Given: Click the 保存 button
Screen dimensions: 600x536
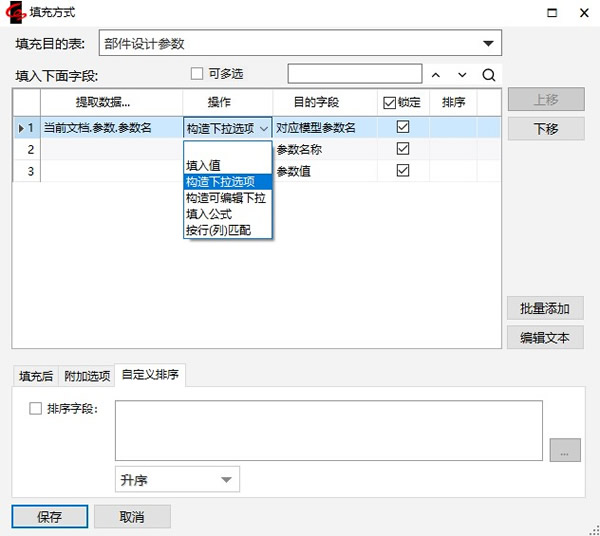Looking at the screenshot, I should coord(50,517).
